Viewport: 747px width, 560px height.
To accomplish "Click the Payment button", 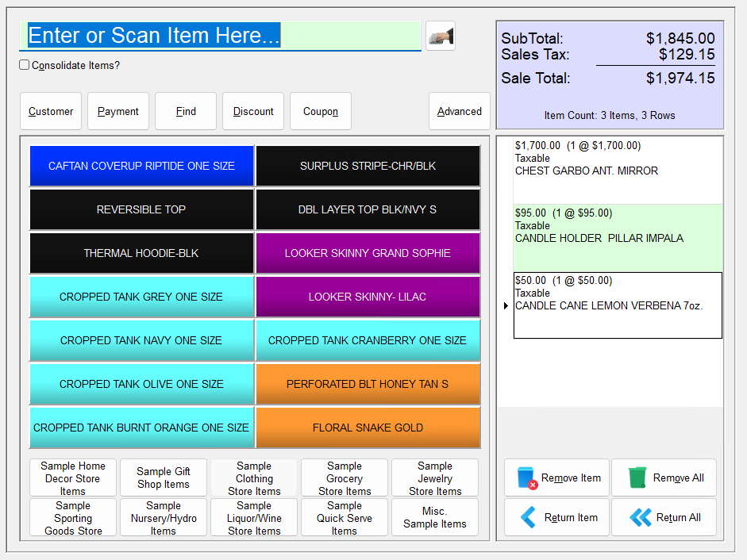I will point(117,111).
